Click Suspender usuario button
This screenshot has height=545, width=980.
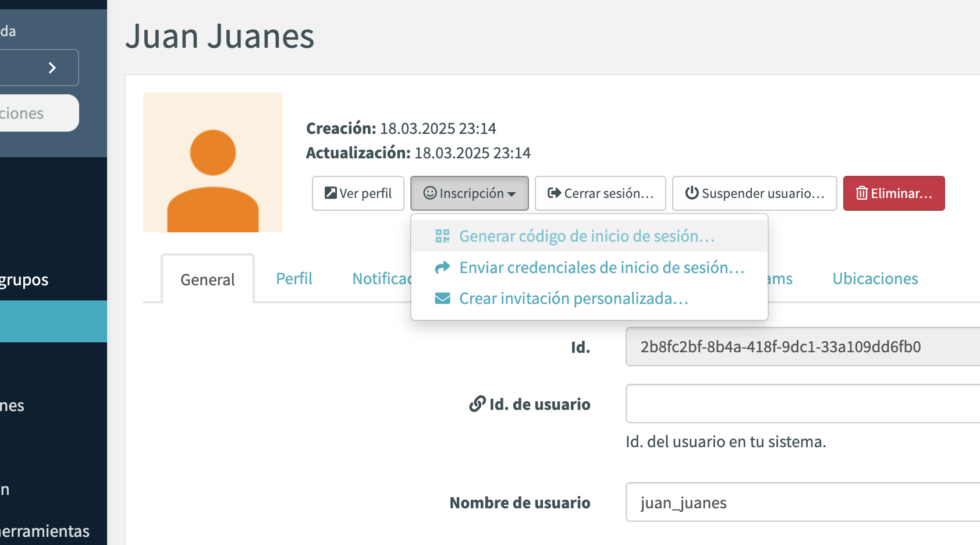point(754,193)
